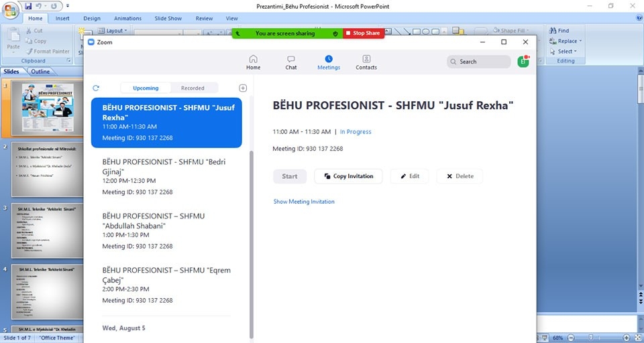This screenshot has height=343, width=644.
Task: Open Shape Fill dropdown
Action: pos(511,30)
